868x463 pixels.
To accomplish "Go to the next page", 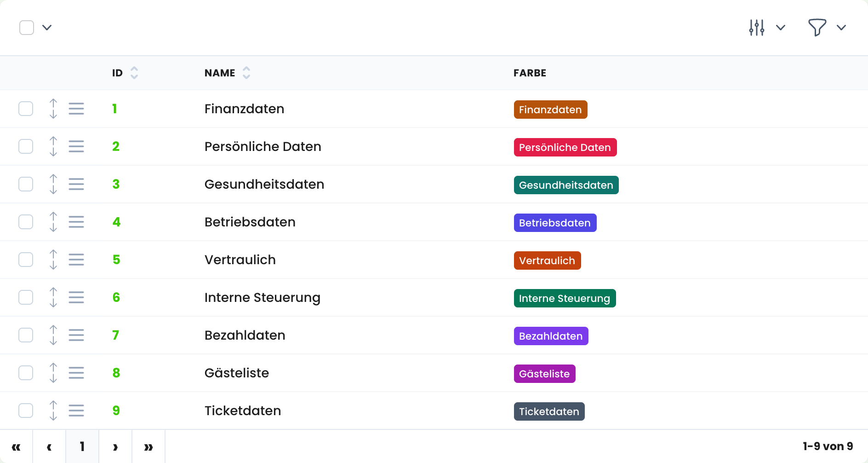I will [x=115, y=446].
